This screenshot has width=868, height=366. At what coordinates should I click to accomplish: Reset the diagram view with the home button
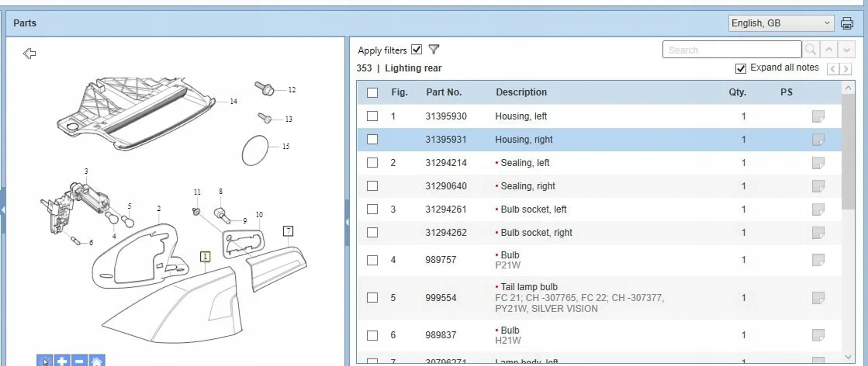point(97,361)
